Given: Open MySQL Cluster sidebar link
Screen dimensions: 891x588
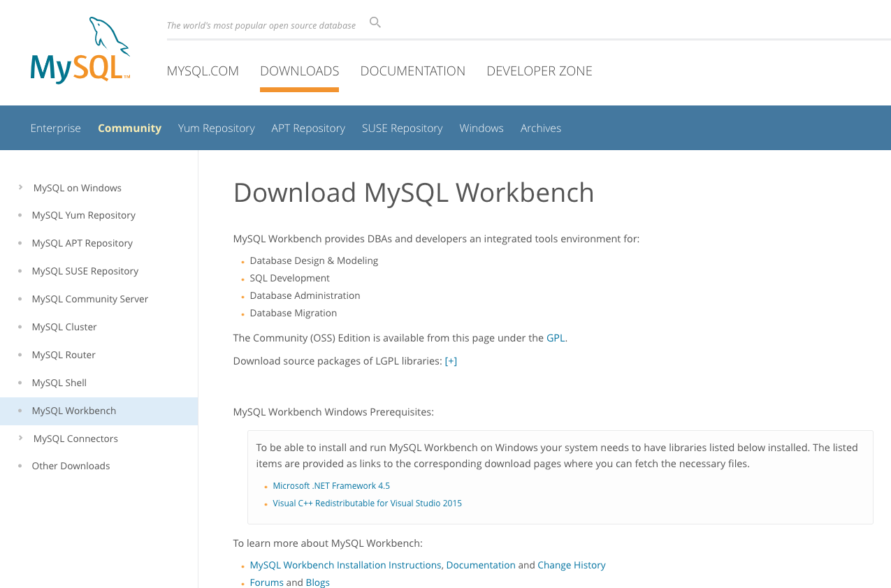Looking at the screenshot, I should point(64,327).
